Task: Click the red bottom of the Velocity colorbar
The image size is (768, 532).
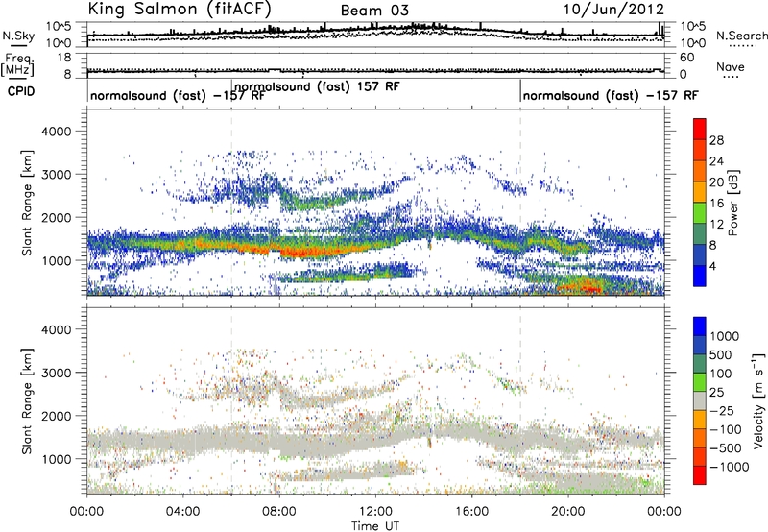Action: tap(700, 475)
